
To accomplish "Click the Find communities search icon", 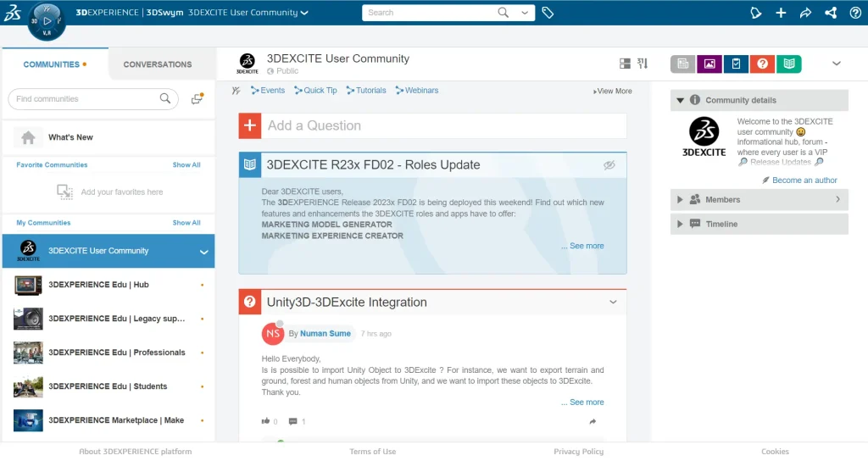I will click(165, 98).
